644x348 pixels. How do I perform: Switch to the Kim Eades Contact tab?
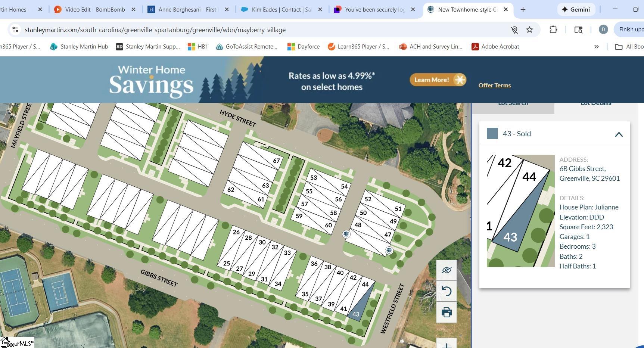coord(281,9)
